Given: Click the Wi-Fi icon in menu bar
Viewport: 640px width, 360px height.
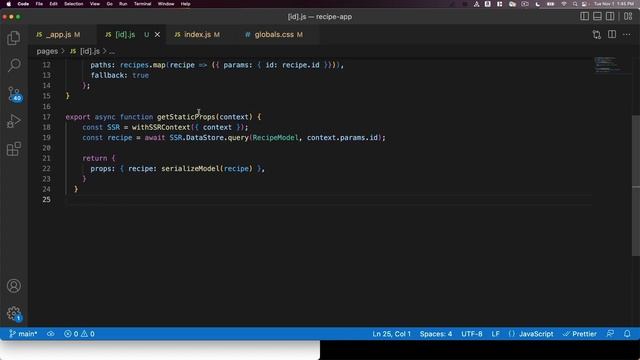Looking at the screenshot, I should pyautogui.click(x=564, y=4).
